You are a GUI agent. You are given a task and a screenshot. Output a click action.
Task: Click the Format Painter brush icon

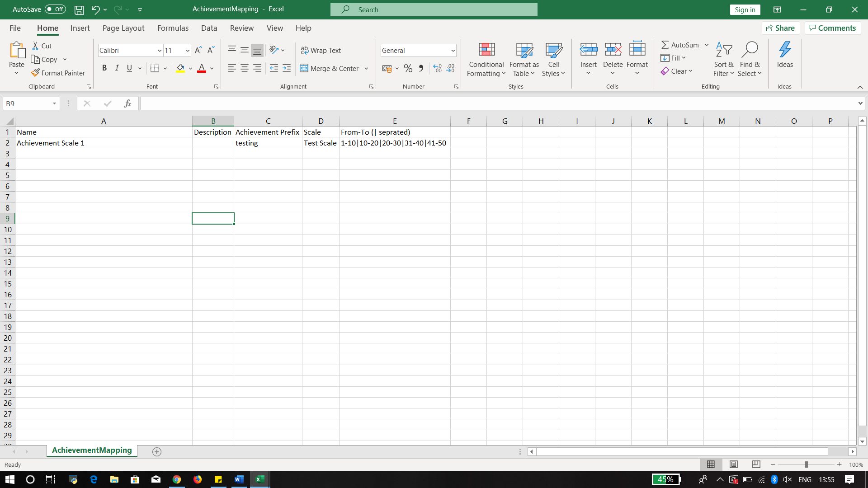click(x=35, y=73)
